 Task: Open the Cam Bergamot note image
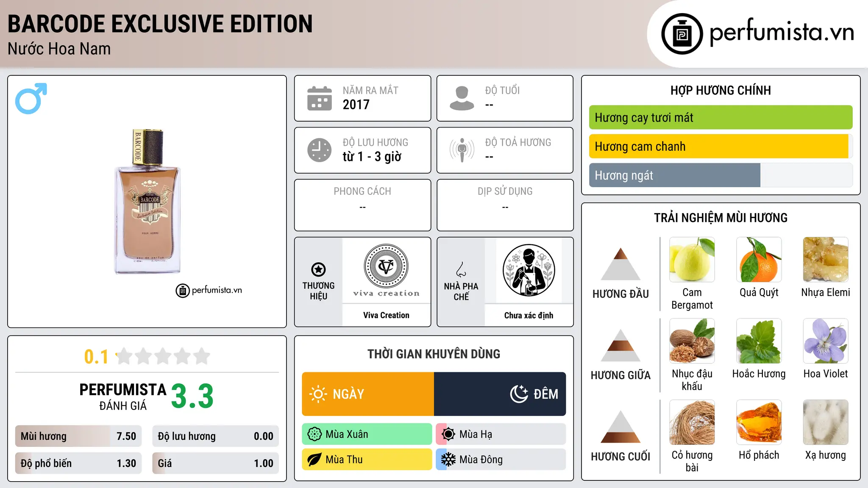click(x=692, y=260)
